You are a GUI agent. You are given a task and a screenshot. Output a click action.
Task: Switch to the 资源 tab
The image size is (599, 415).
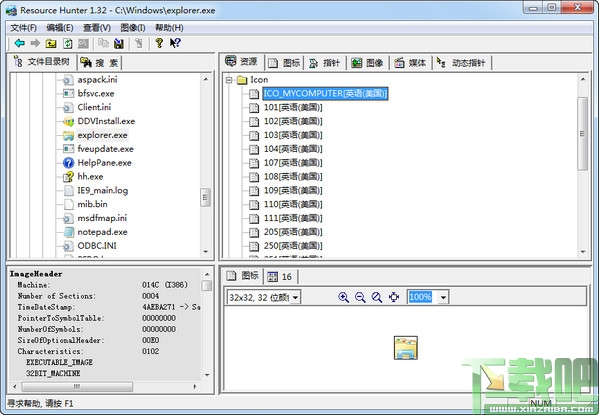click(241, 62)
